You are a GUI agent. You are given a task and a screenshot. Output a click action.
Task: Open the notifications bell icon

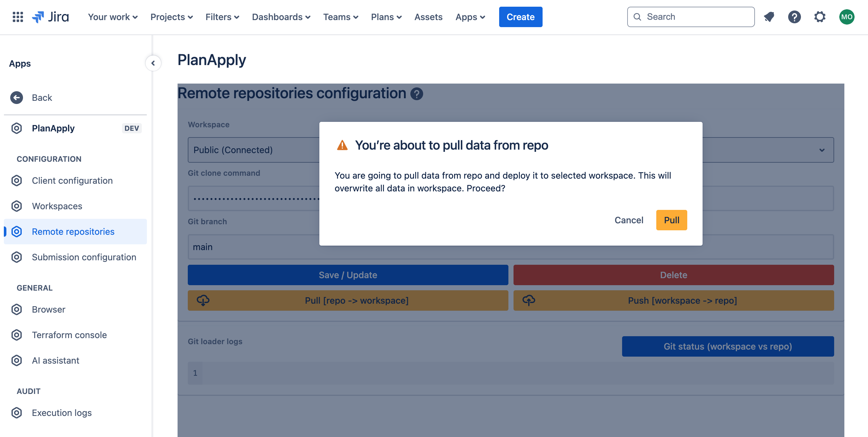(x=769, y=17)
